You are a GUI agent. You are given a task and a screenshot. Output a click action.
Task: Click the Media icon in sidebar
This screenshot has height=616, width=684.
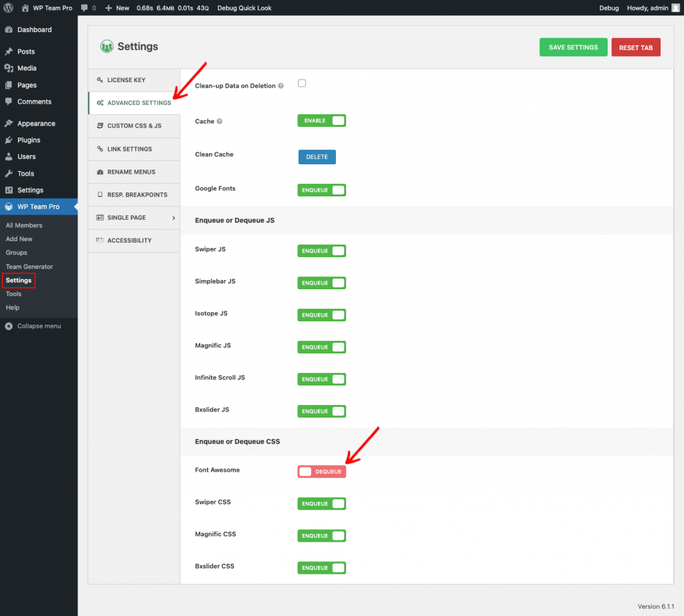(x=9, y=68)
